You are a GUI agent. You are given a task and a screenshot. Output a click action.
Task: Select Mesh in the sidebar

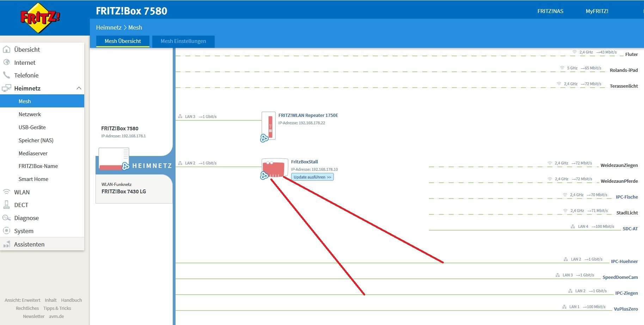[42, 101]
